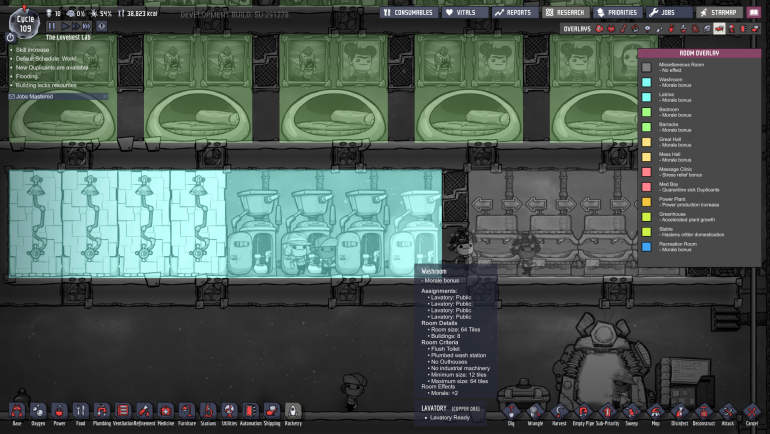The image size is (770, 434).
Task: Select the Empty Pipe tool
Action: [583, 411]
